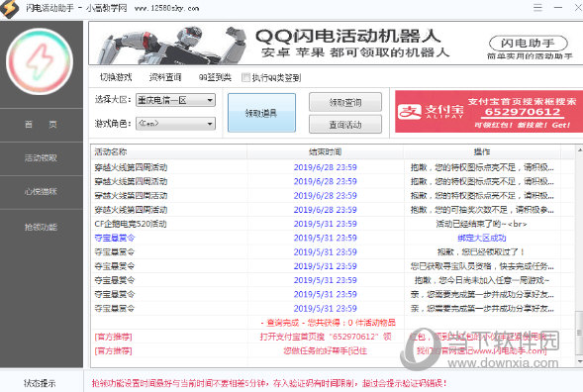
Task: Click the 领取道具 button
Action: point(261,113)
